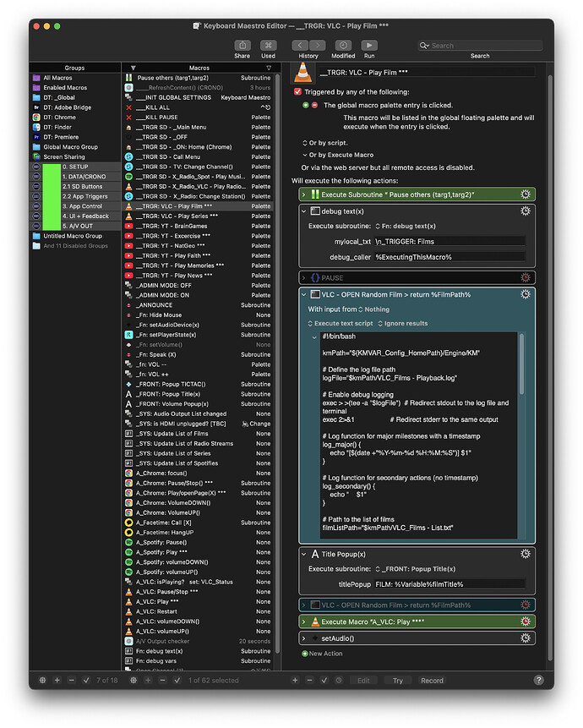Open 'With input from Nothing' dropdown

pyautogui.click(x=373, y=309)
